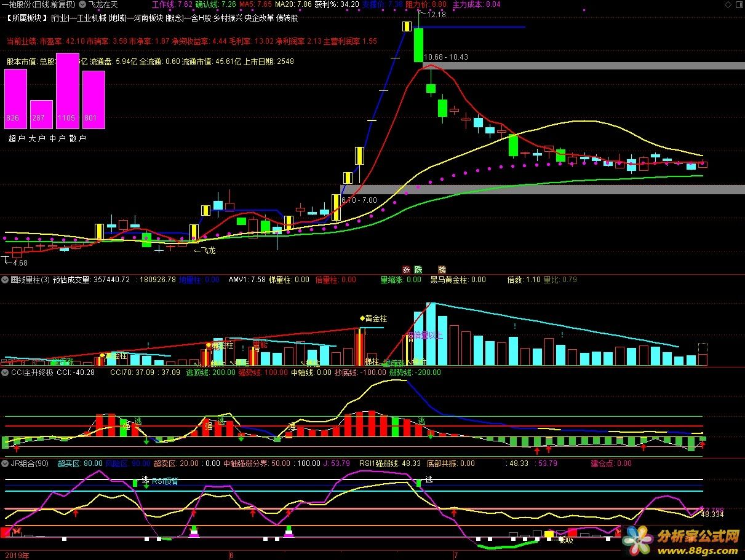Image resolution: width=745 pixels, height=560 pixels.
Task: Click the 倍数: 1.10 value
Action: (x=524, y=280)
